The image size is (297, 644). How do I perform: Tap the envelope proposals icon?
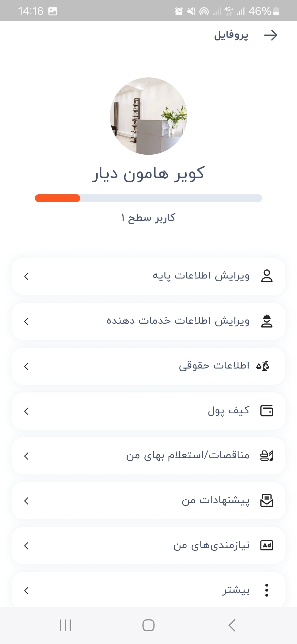click(x=266, y=501)
